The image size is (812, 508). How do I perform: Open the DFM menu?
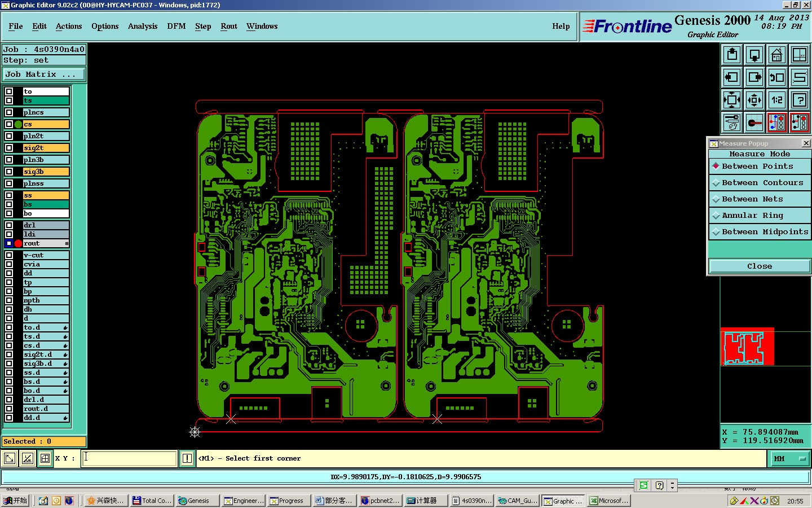[176, 27]
